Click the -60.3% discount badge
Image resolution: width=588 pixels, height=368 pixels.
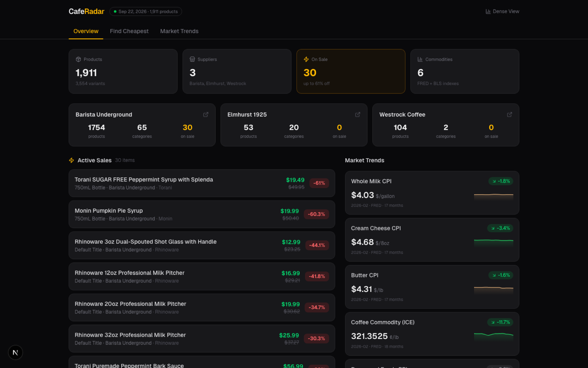click(x=316, y=214)
